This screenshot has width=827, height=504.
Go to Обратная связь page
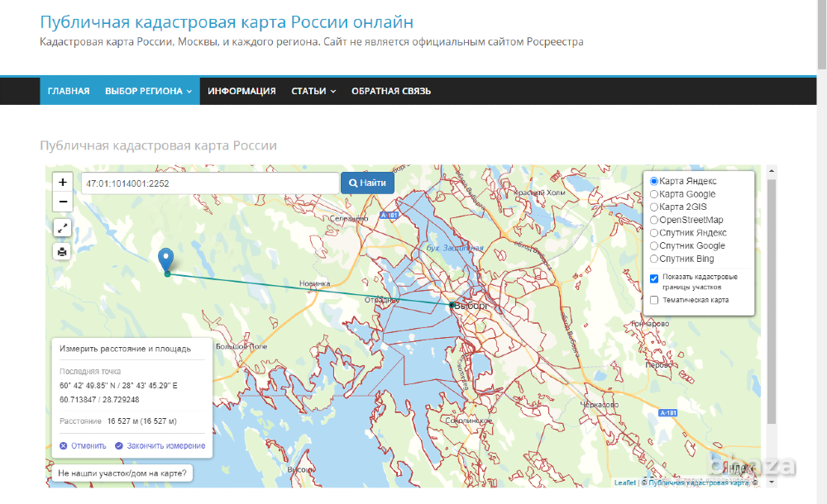(391, 91)
